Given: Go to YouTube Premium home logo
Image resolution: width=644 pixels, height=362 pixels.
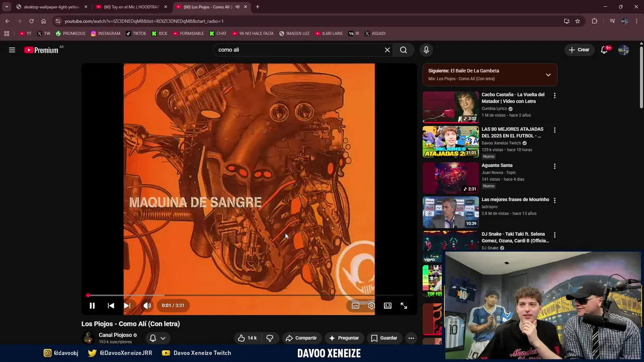Looking at the screenshot, I should [x=41, y=50].
